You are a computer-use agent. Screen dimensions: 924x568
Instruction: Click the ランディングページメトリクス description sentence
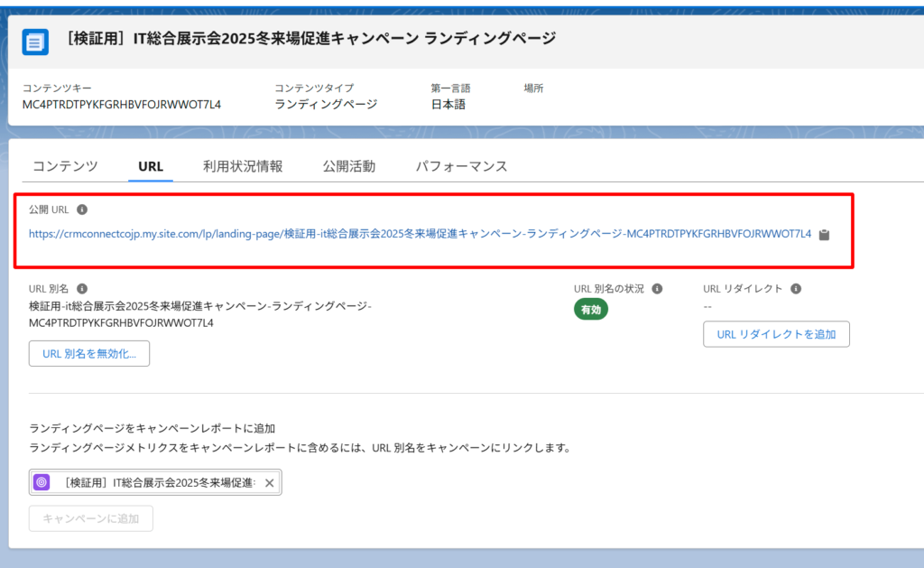point(300,448)
